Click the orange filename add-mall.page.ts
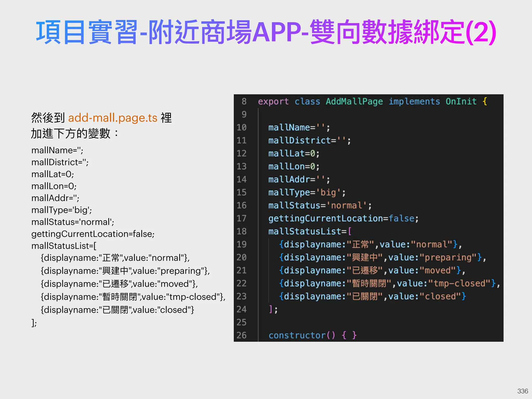 [x=113, y=118]
